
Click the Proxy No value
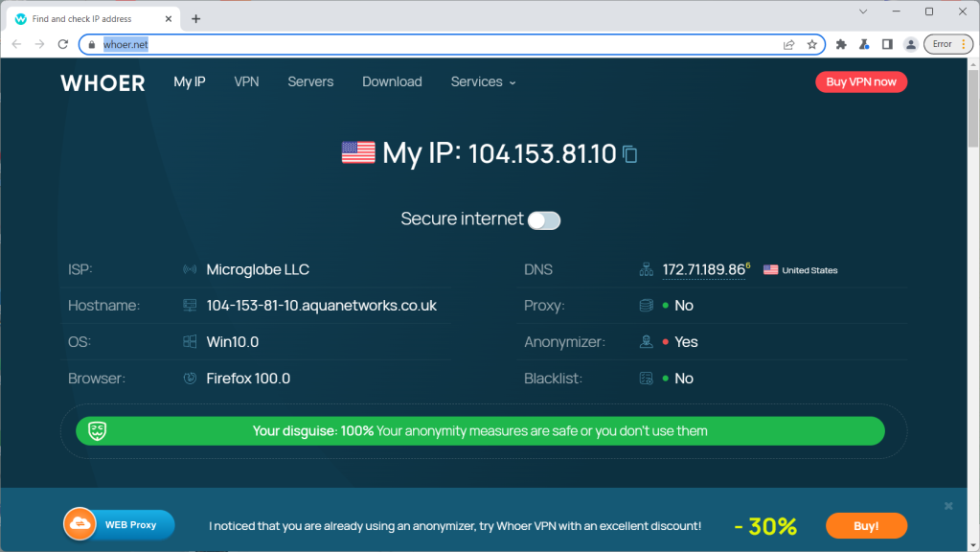coord(684,305)
